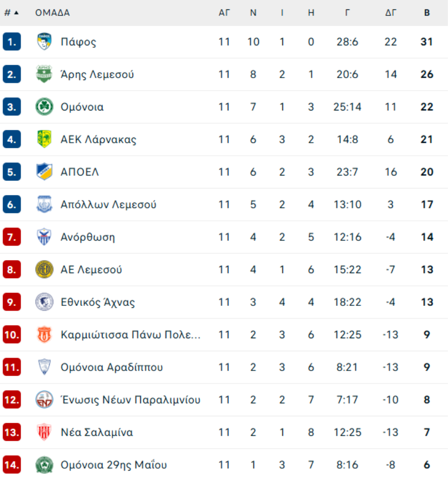Click the Νέα Σαλαμίνα red-white crest
Viewport: 448px width, 478px height.
pos(44,432)
